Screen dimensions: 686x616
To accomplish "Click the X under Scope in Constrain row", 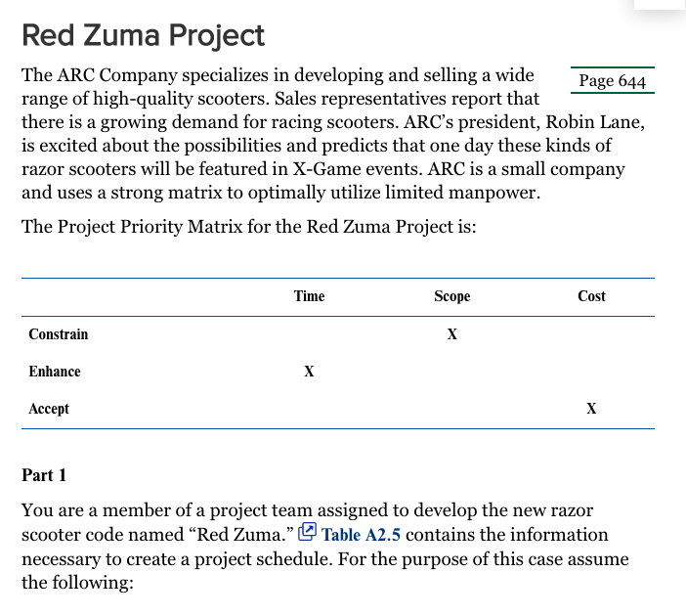I will (x=451, y=334).
